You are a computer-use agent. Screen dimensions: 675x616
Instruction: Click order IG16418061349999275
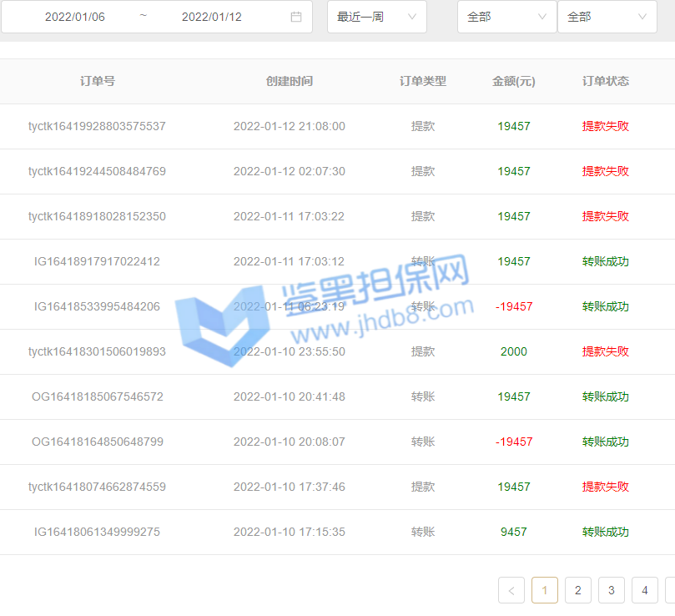98,532
